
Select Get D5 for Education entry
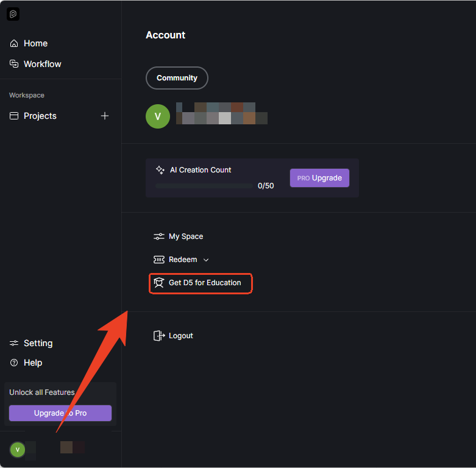[204, 283]
